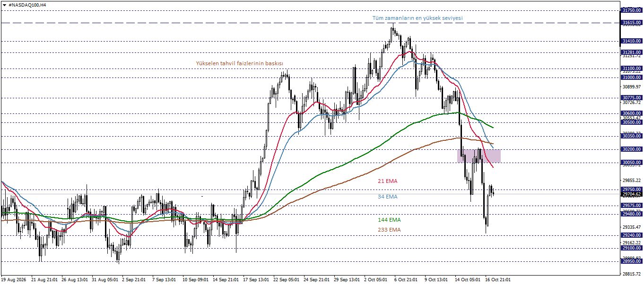The width and height of the screenshot is (644, 285).
Task: Click the 30775.00 price level label
Action: pos(632,98)
